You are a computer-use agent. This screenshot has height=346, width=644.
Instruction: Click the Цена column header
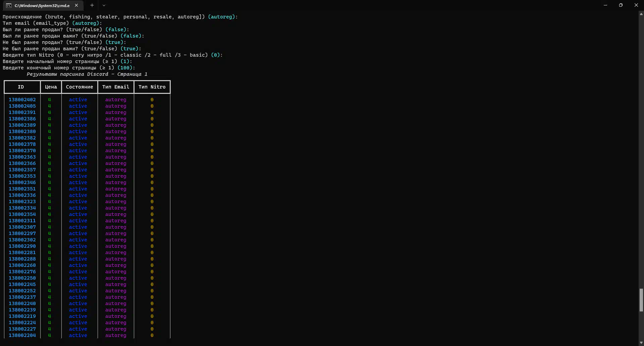click(x=51, y=87)
